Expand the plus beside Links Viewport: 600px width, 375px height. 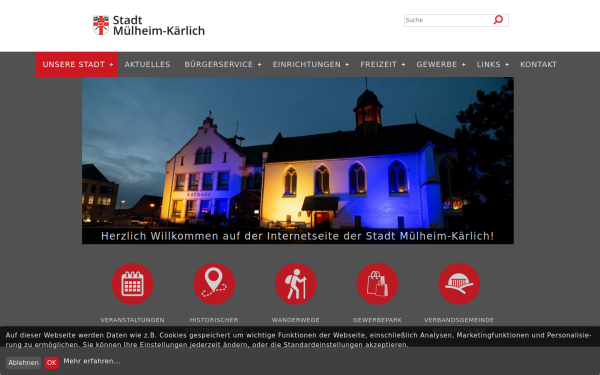[x=507, y=65]
